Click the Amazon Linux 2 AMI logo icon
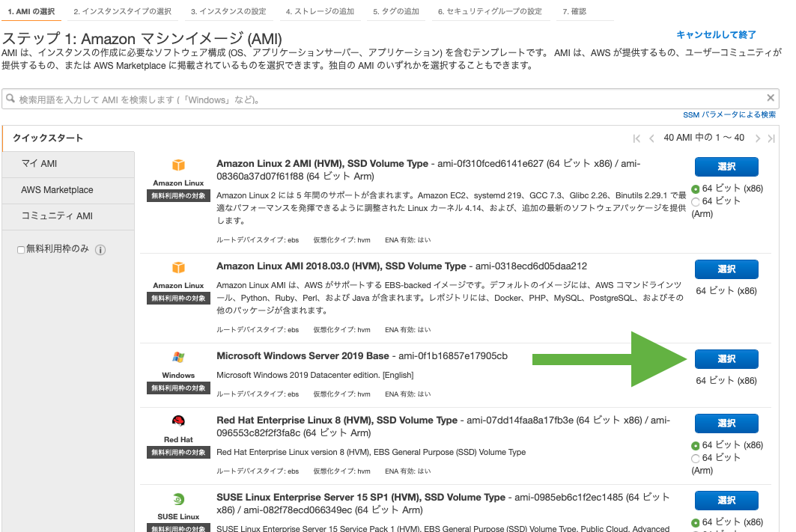Image resolution: width=796 pixels, height=532 pixels. tap(178, 165)
